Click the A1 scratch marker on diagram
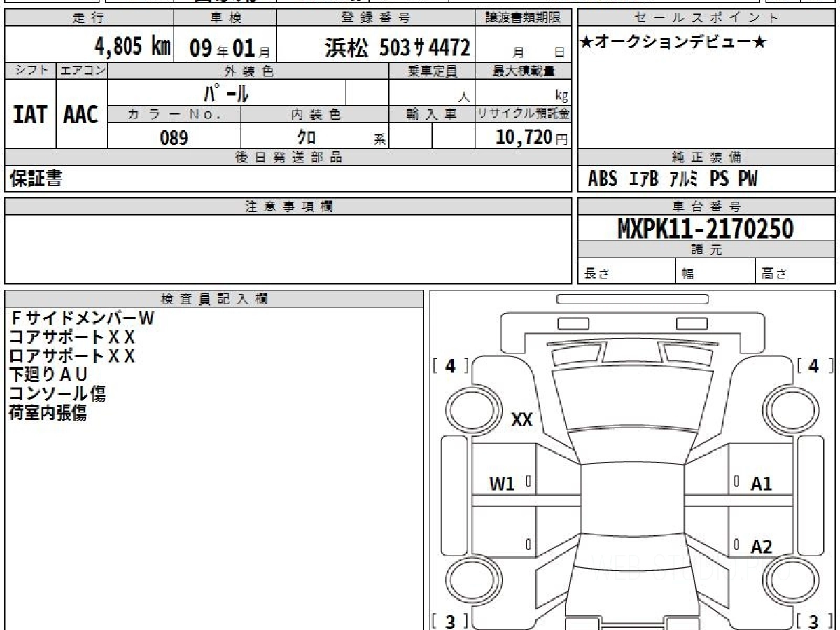 pyautogui.click(x=761, y=483)
